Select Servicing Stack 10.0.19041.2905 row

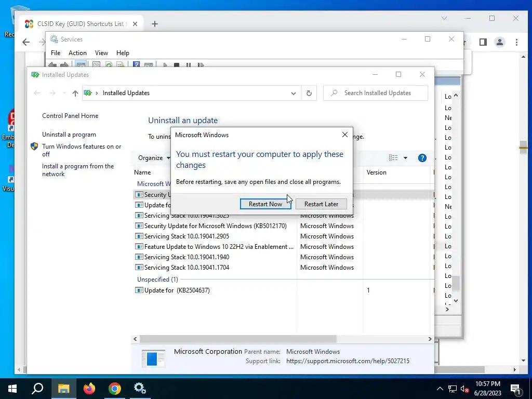pyautogui.click(x=187, y=236)
